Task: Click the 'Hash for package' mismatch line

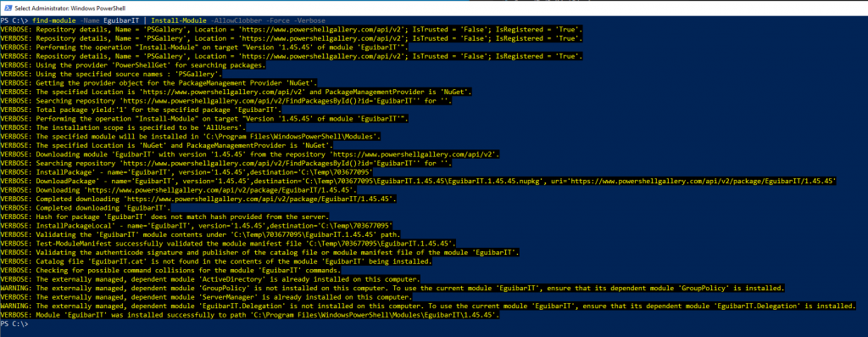Action: (x=165, y=216)
